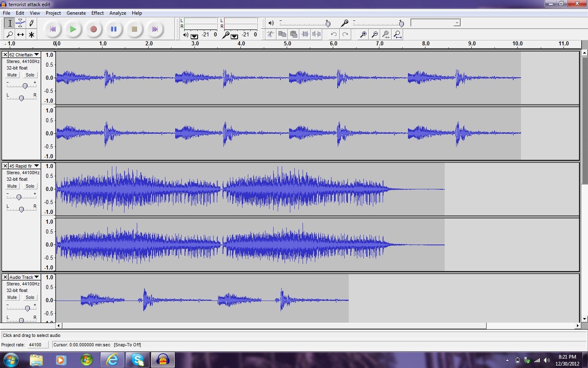The image size is (588, 368).
Task: Open the playback meter dropdown arrow
Action: click(x=194, y=36)
